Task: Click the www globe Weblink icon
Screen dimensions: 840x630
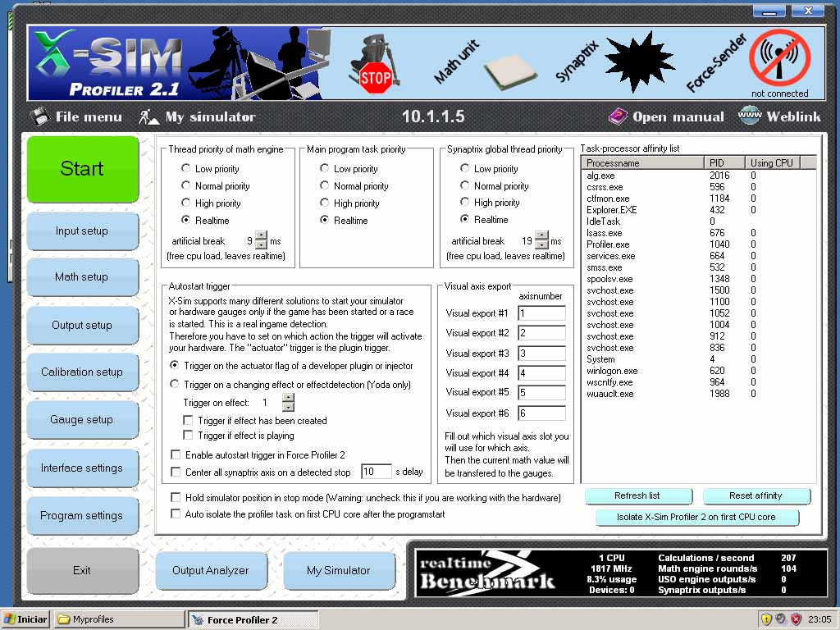Action: pyautogui.click(x=750, y=115)
